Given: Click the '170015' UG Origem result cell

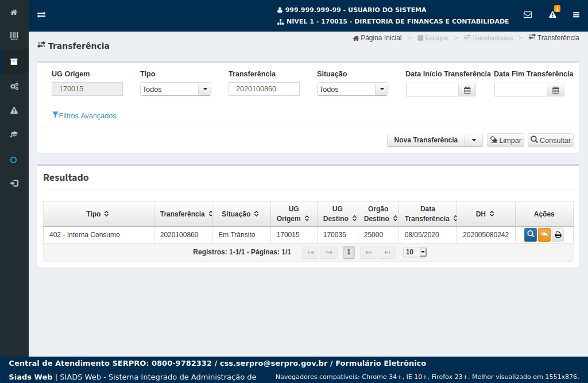Looking at the screenshot, I should [294, 235].
